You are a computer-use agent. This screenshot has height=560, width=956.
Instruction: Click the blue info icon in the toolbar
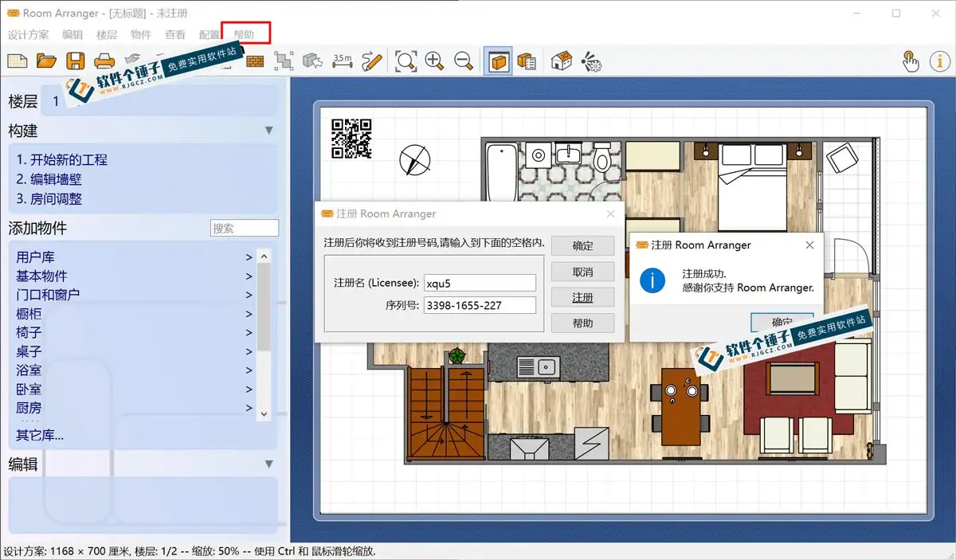(x=938, y=61)
